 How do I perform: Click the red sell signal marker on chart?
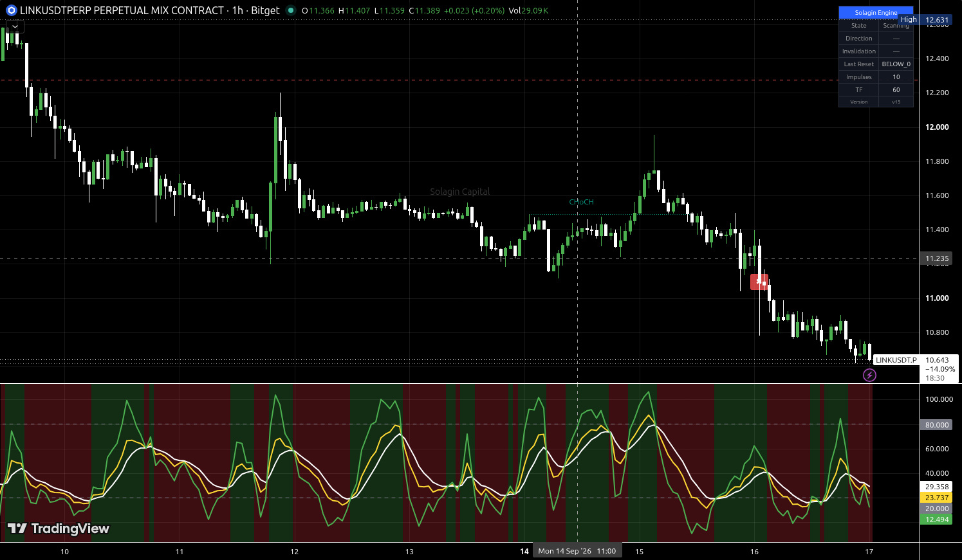point(759,282)
